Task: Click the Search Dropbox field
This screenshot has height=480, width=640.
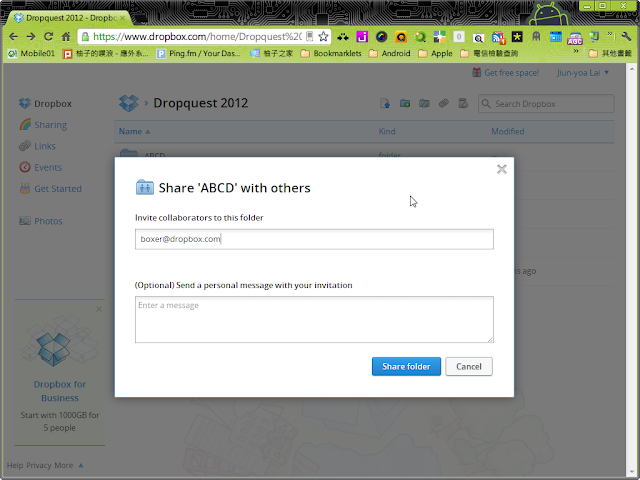Action: (546, 104)
